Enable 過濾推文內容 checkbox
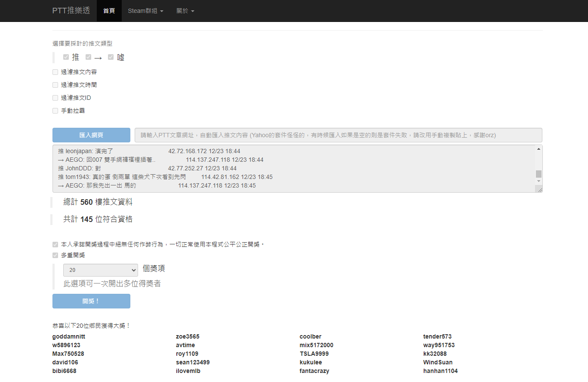Screen dimensions: 588x382 click(x=55, y=72)
